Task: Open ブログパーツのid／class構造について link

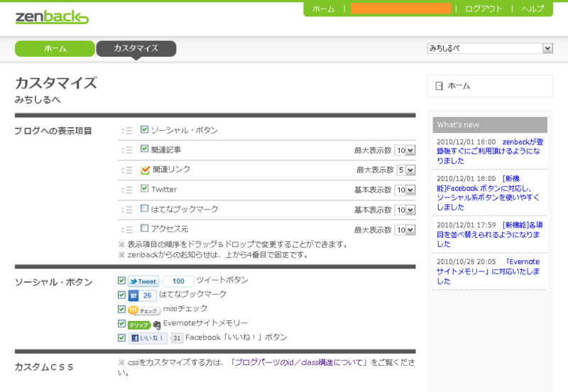Action: 299,362
